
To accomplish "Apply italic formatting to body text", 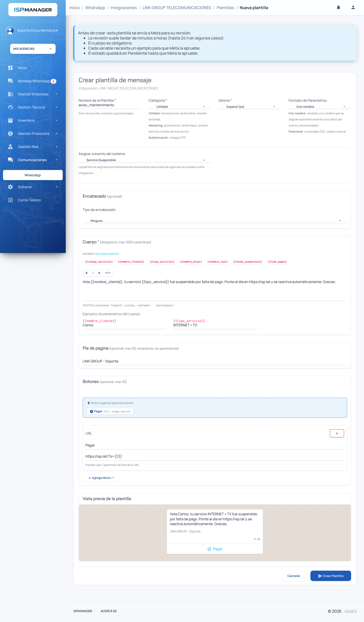I will [x=93, y=273].
